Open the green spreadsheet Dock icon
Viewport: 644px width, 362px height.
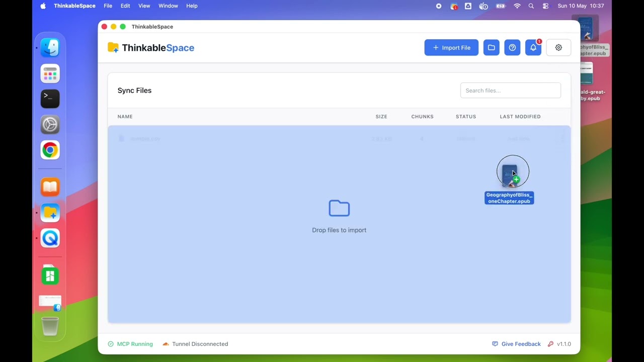pyautogui.click(x=50, y=275)
